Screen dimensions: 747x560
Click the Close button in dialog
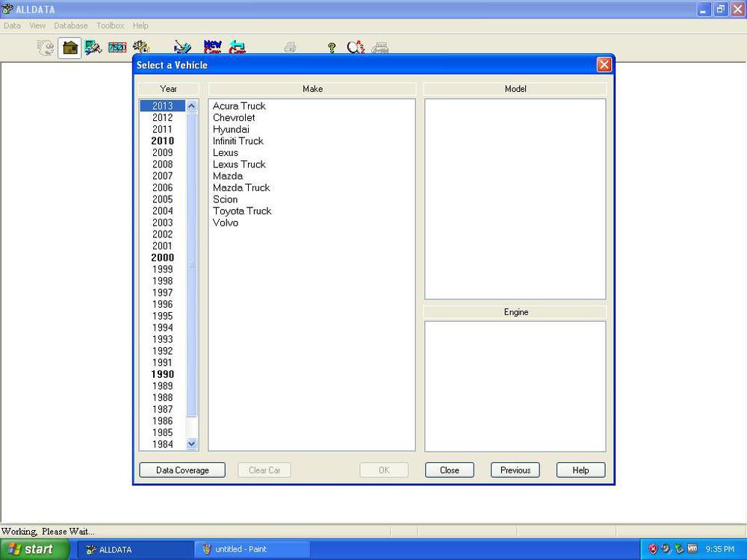pyautogui.click(x=450, y=470)
